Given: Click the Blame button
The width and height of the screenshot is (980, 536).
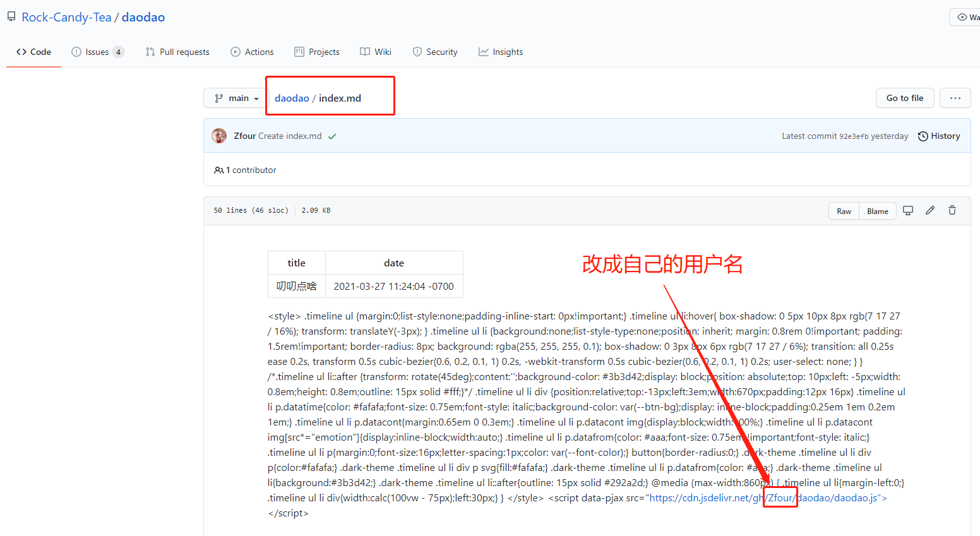Looking at the screenshot, I should click(877, 211).
